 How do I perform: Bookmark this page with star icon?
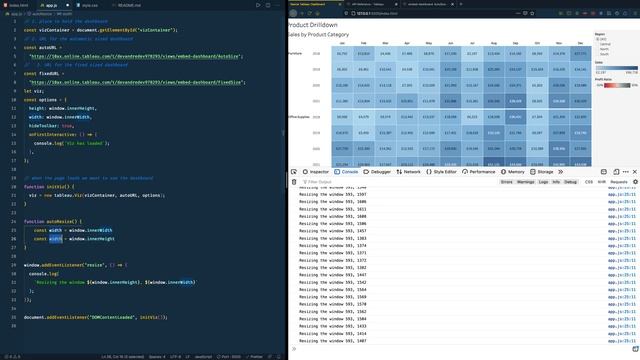(x=532, y=13)
